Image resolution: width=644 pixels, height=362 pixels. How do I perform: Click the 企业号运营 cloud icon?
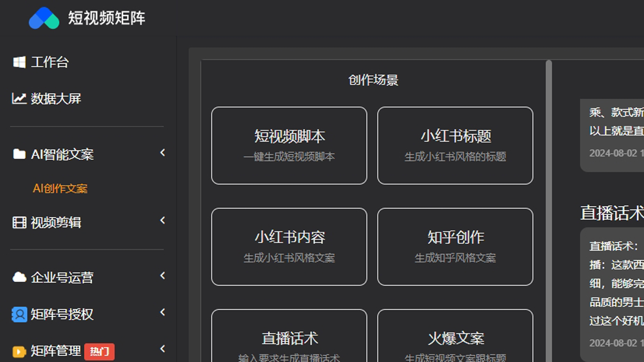(19, 278)
